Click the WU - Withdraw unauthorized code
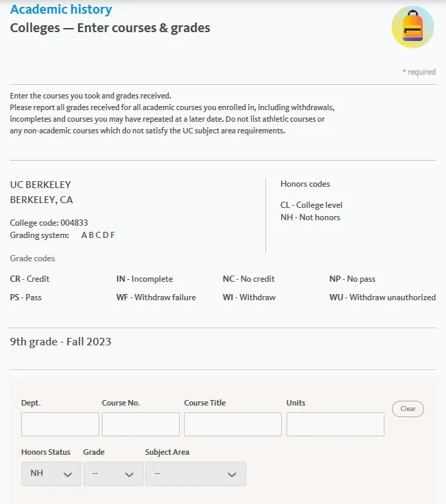Screen dimensions: 446x504 (382, 297)
